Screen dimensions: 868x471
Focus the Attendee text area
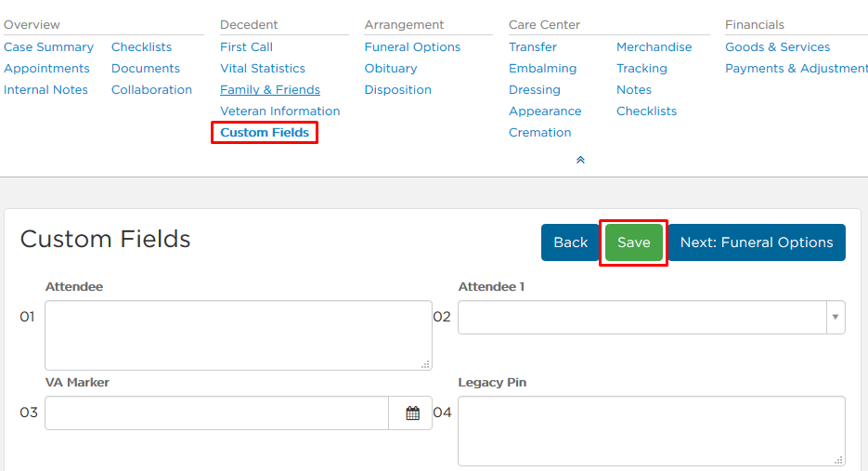[239, 335]
